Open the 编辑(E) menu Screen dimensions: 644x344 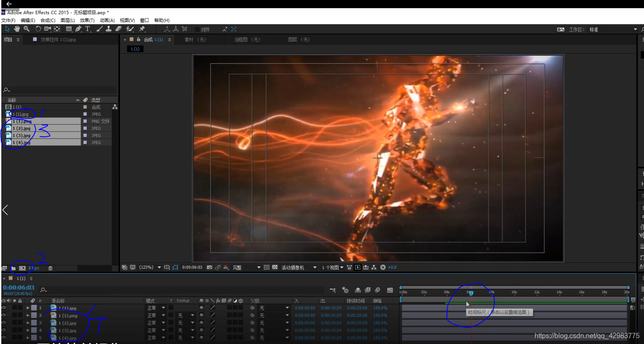(x=28, y=20)
